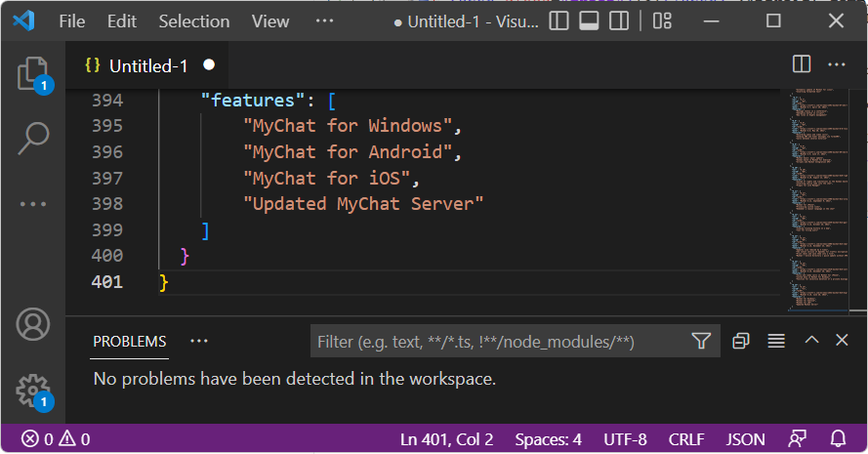
Task: Open Go to Line via Ln 401, Col 2
Action: 447,439
